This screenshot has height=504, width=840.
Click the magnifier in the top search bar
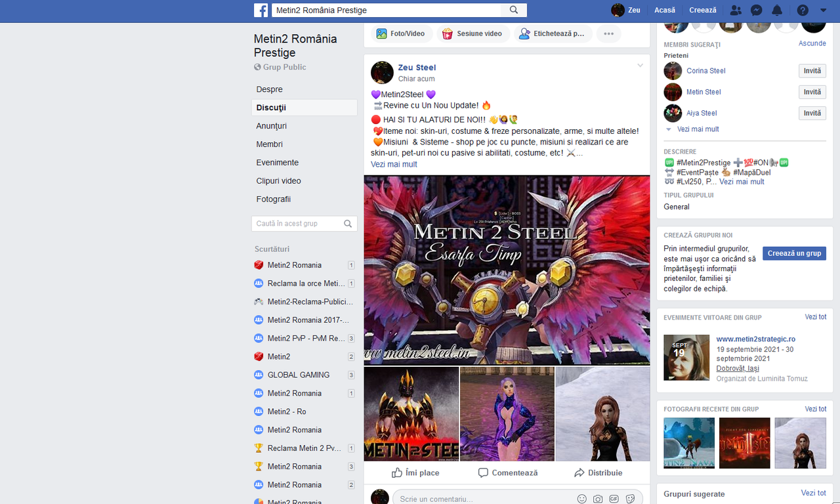(x=514, y=10)
